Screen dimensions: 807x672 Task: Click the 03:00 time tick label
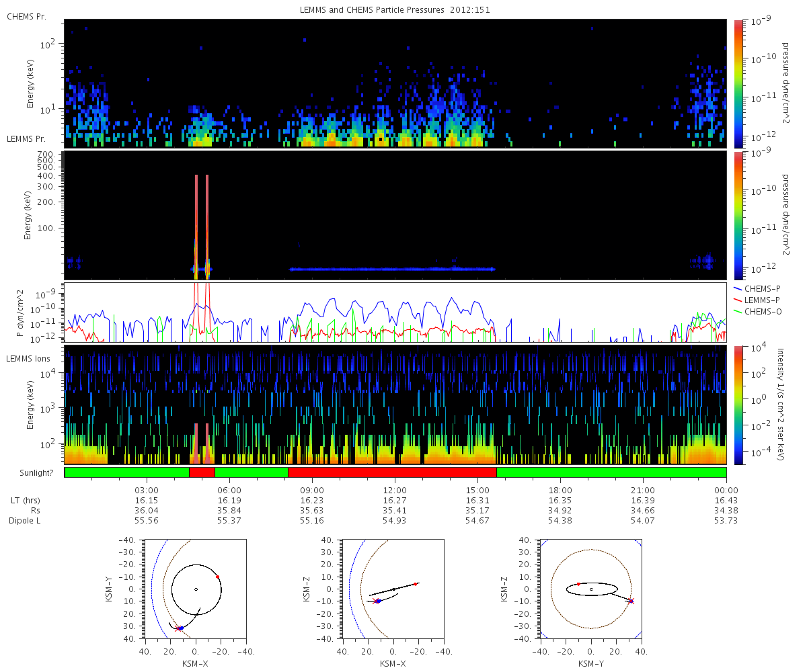147,491
